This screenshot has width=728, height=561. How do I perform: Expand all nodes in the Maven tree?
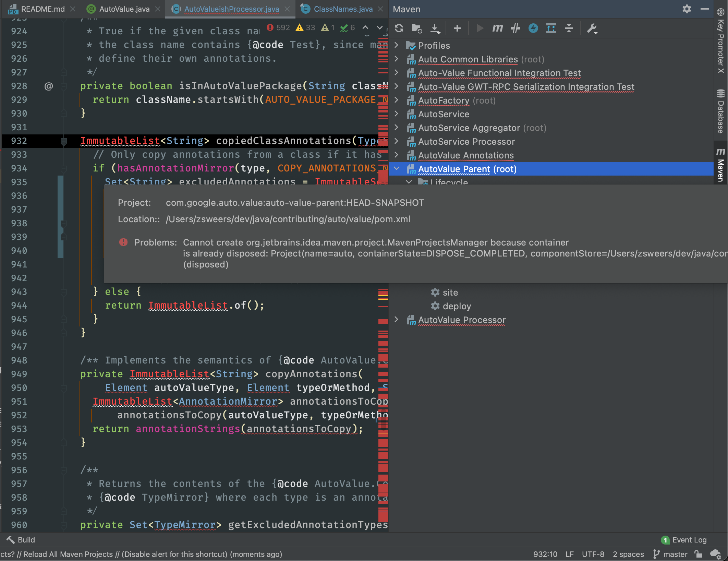tap(551, 28)
